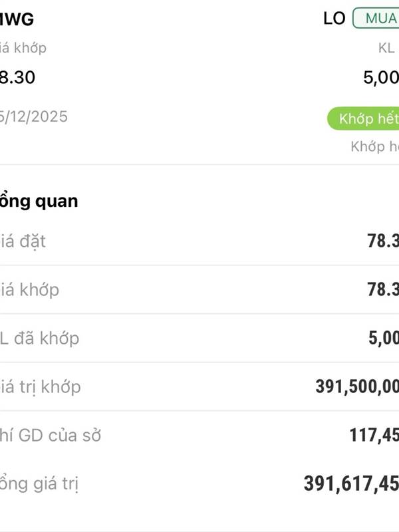Click the Giá đặt value 78.3

click(383, 241)
